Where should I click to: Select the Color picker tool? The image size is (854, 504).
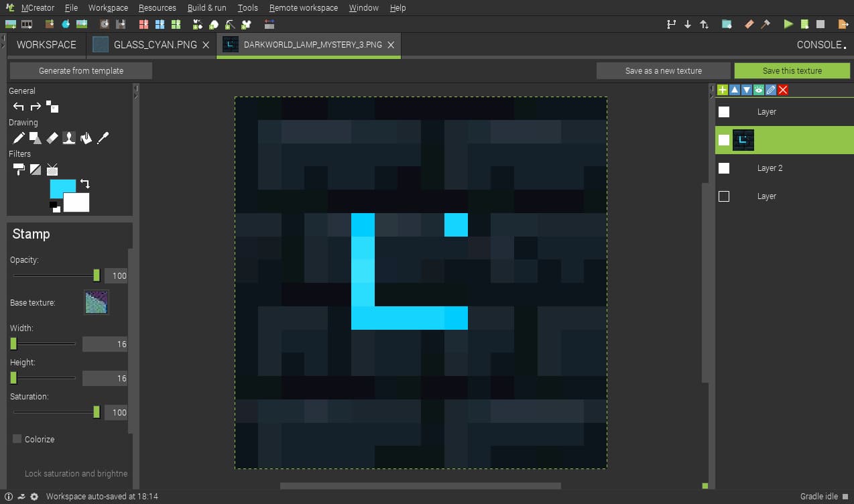(x=102, y=137)
